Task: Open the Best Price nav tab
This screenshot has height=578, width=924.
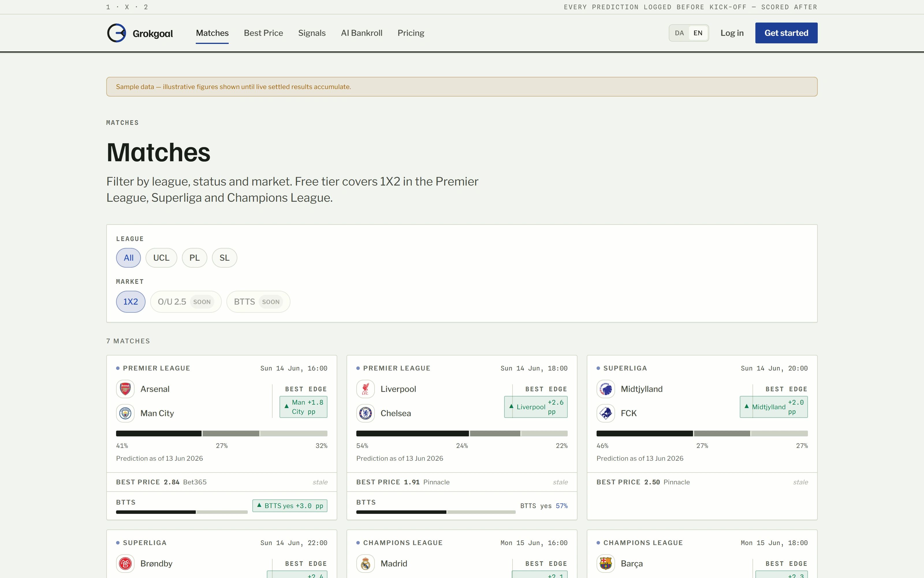Action: click(263, 33)
